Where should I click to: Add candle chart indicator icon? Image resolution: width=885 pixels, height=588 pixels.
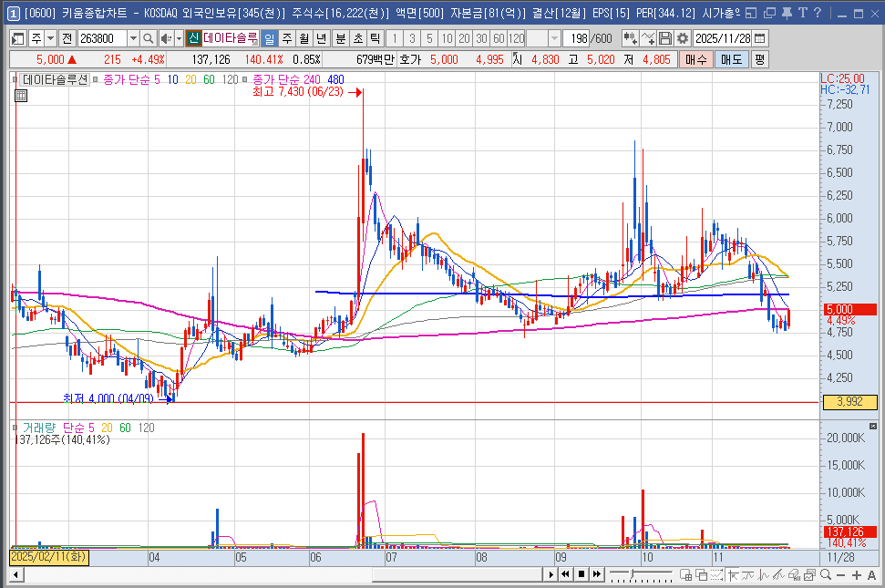(630, 38)
